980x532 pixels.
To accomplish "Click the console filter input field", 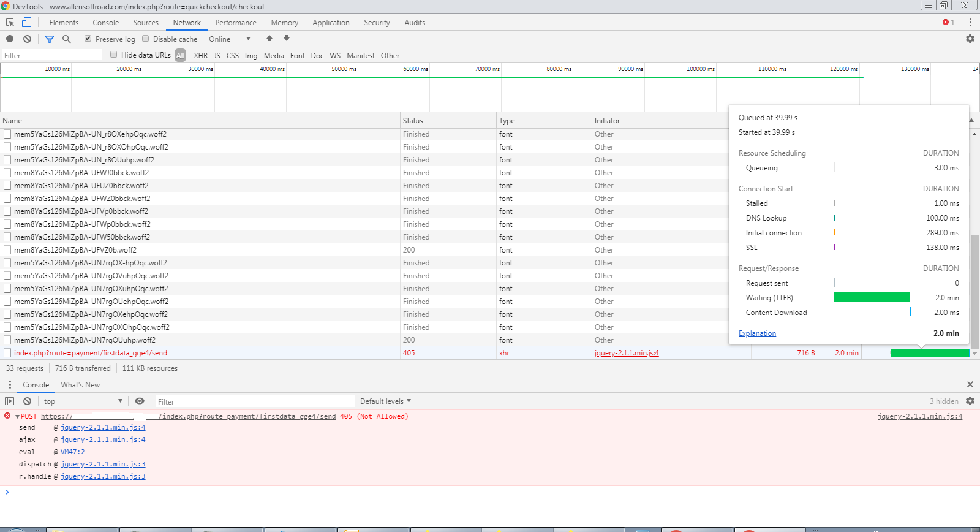I will point(254,401).
